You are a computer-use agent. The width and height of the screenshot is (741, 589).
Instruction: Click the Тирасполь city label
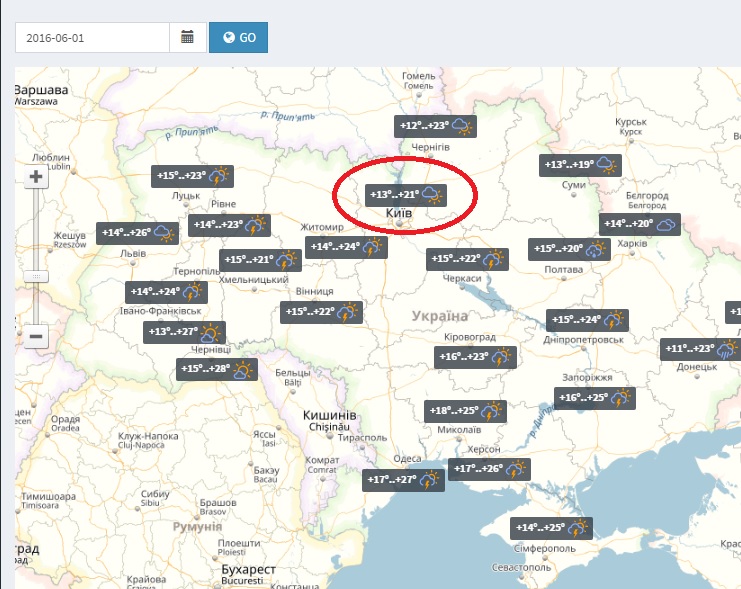click(362, 438)
